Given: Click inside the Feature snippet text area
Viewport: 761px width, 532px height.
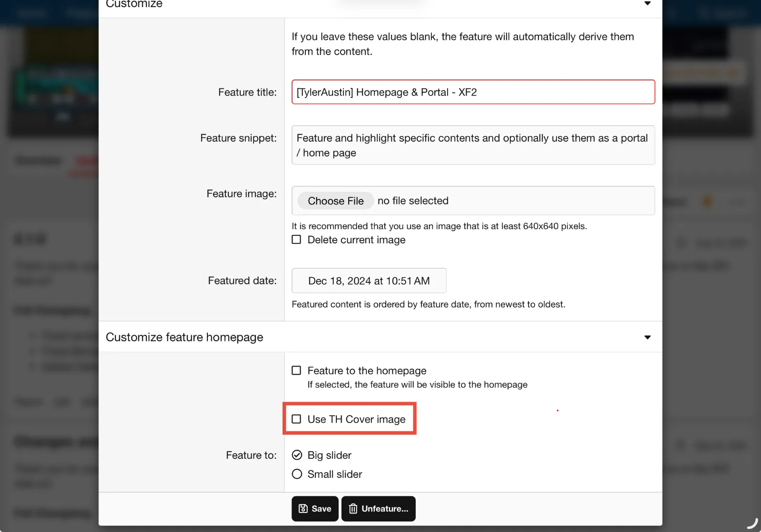Looking at the screenshot, I should click(473, 145).
